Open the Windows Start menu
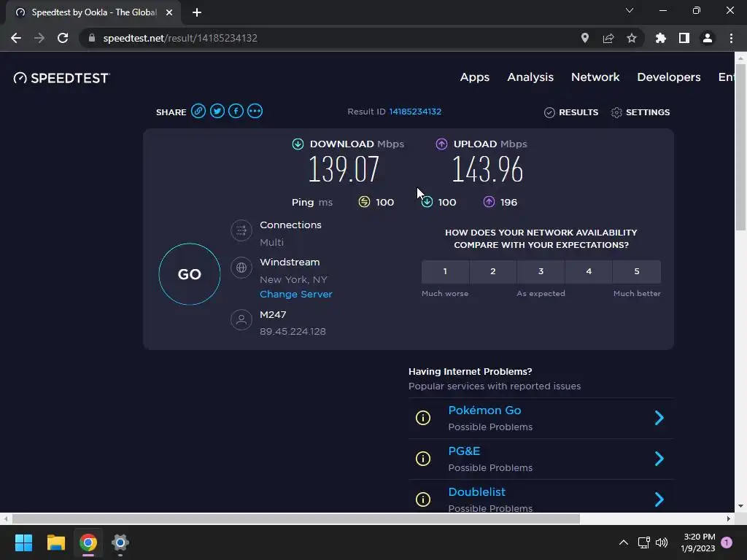This screenshot has width=747, height=560. (23, 542)
